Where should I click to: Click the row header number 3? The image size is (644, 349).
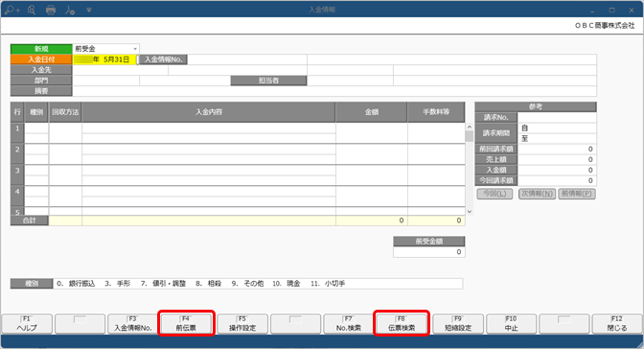17,175
